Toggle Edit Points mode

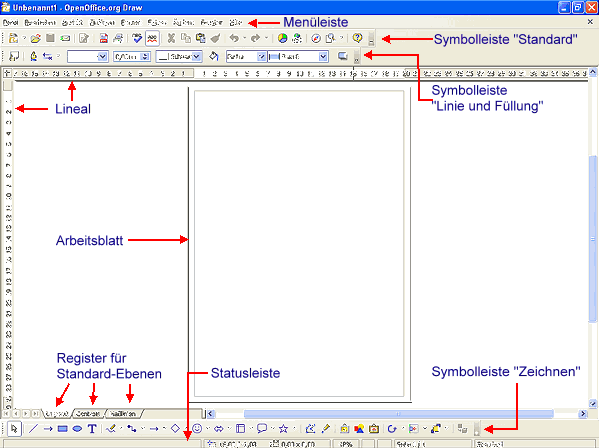(310, 429)
